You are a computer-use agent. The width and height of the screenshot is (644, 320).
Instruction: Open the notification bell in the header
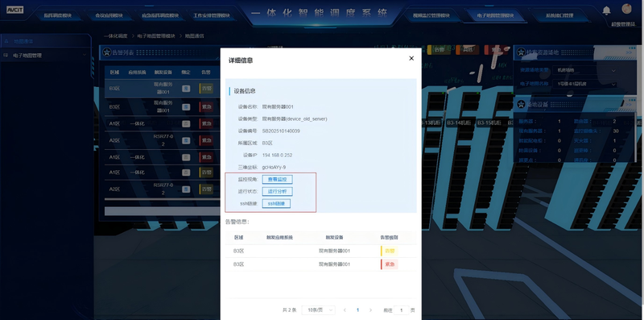click(606, 10)
